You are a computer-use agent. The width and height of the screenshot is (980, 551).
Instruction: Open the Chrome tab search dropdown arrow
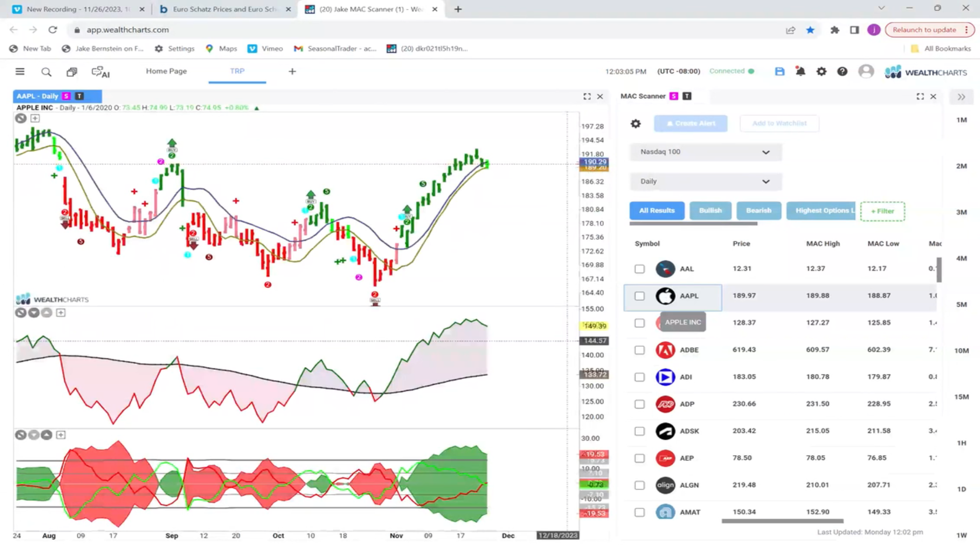(881, 9)
